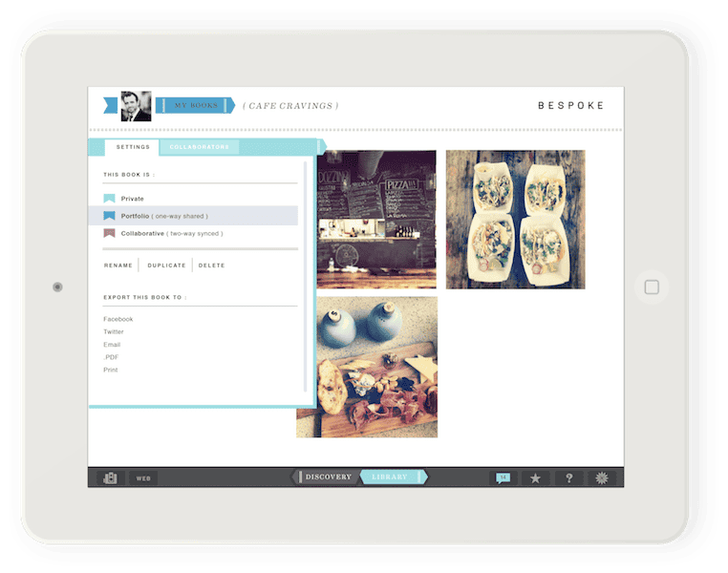The width and height of the screenshot is (728, 573).
Task: Choose Print export option
Action: (111, 370)
